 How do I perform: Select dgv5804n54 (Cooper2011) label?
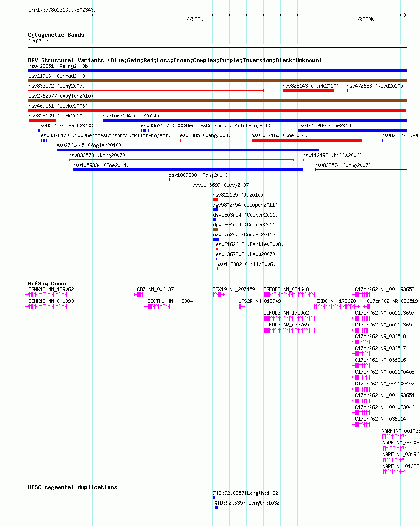click(245, 225)
